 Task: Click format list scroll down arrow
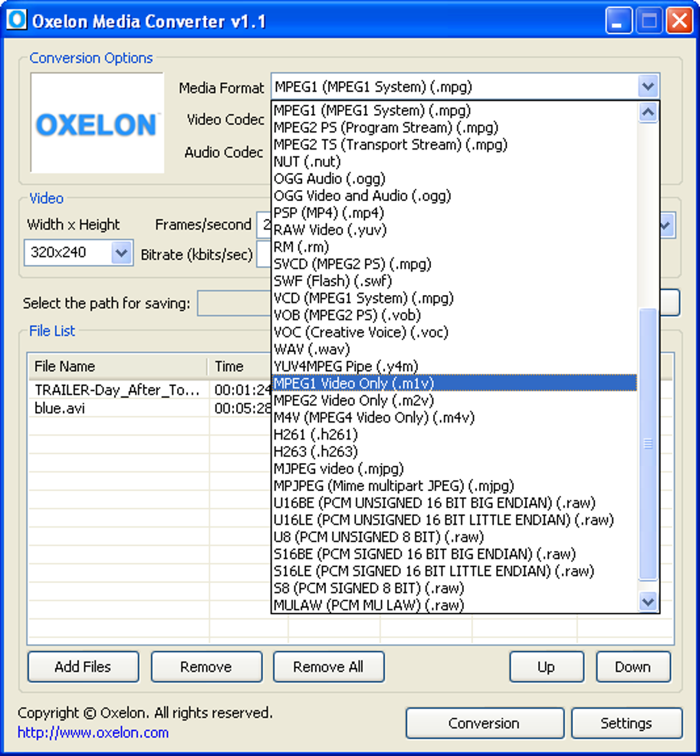click(x=648, y=601)
